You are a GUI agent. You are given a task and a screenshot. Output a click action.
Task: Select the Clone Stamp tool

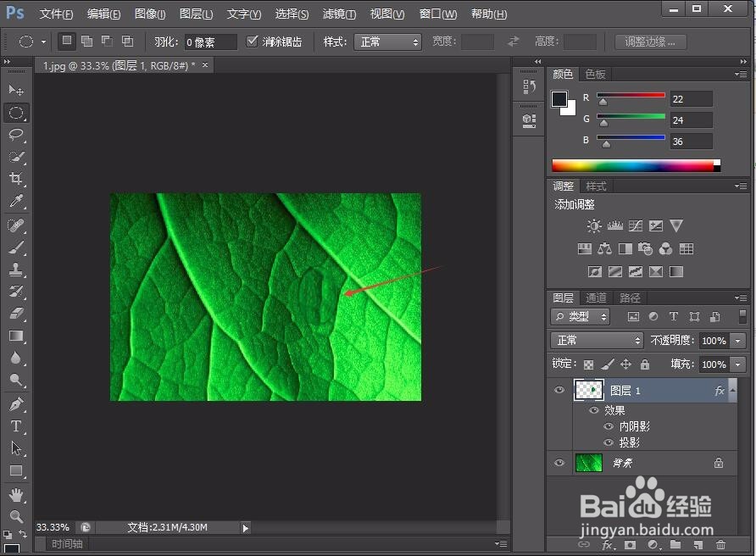coord(16,270)
